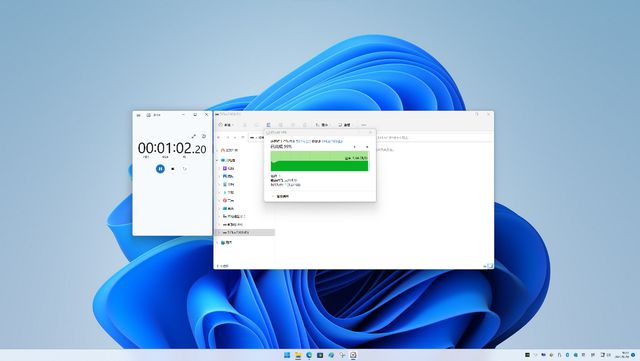Record a lap with the flag button
640x361 pixels.
coord(173,169)
